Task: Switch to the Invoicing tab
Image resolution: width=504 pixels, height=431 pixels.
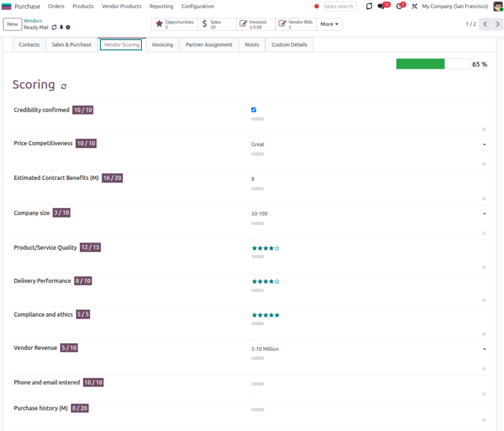Action: 162,45
